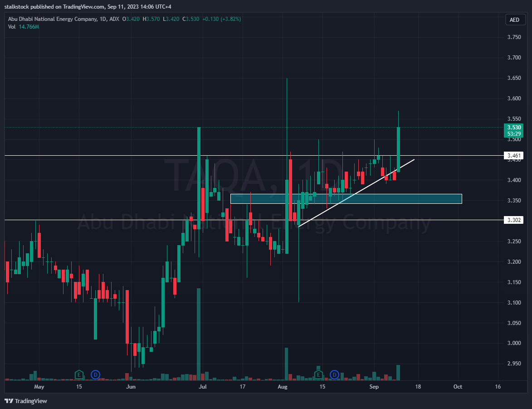Viewport: 532px width, 409px height.
Task: Click the 3.650 price axis label
Action: tap(514, 78)
